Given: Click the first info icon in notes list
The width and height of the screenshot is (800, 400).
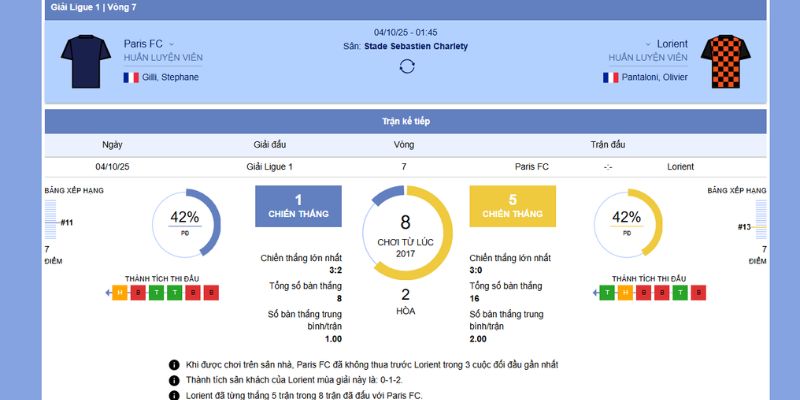Looking at the screenshot, I should (174, 365).
